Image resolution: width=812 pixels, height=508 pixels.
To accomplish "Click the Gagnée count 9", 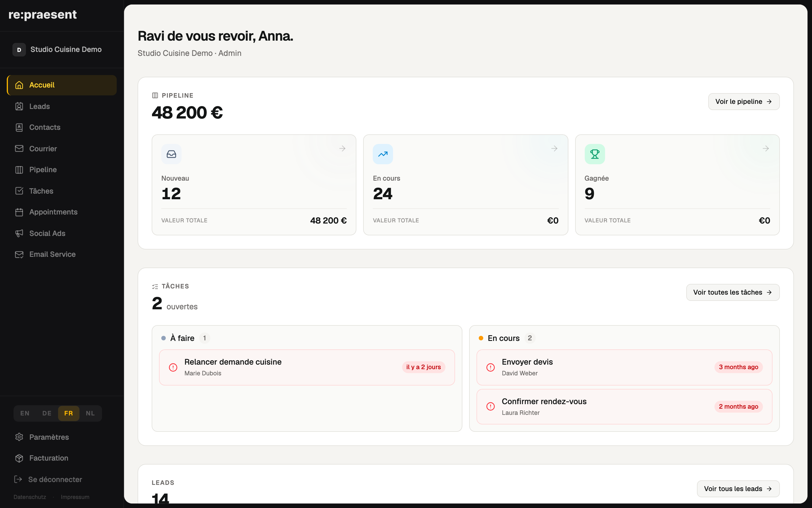I will point(589,194).
